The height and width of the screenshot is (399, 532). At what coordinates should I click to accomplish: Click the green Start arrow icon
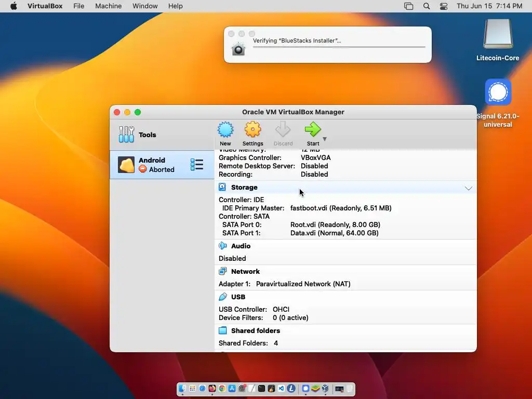(x=312, y=129)
